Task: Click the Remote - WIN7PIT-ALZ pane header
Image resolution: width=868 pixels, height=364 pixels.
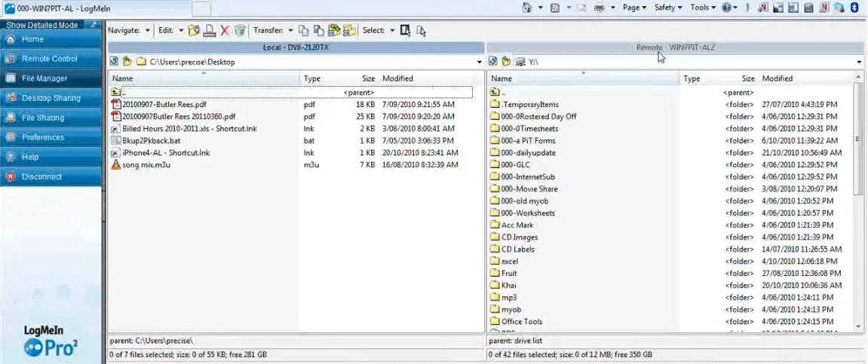Action: pos(675,47)
